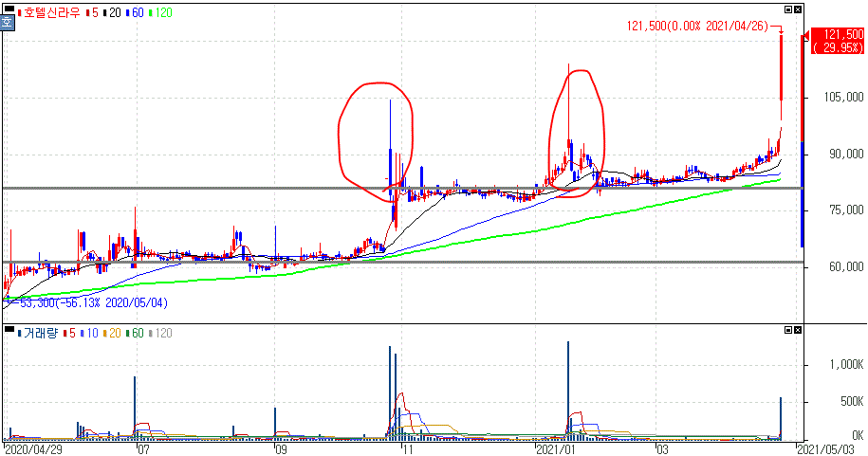Click the 11 month label on the time axis

[407, 449]
